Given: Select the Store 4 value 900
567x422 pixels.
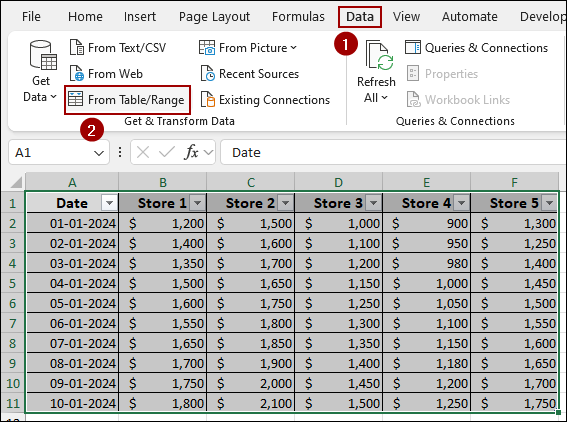Looking at the screenshot, I should tap(426, 223).
